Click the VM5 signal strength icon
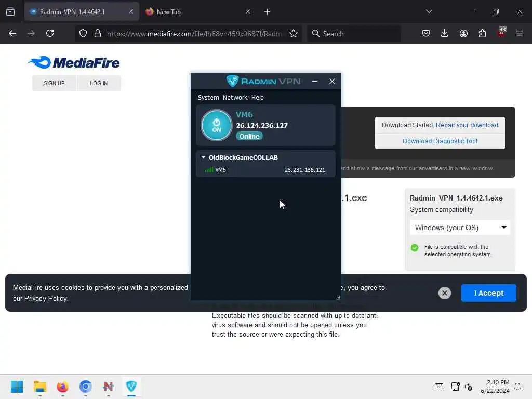This screenshot has width=532, height=399. coord(209,170)
